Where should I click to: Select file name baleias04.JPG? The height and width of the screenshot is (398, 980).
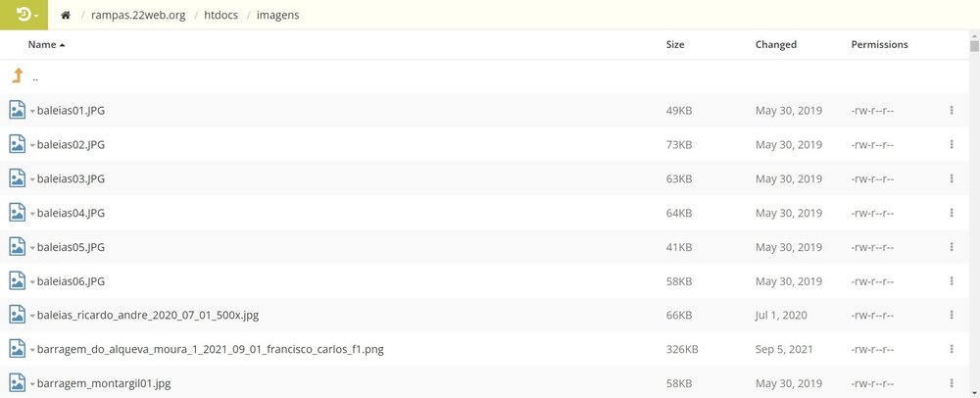click(71, 213)
